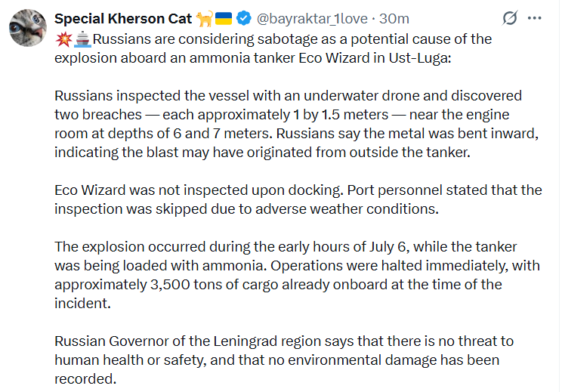The width and height of the screenshot is (562, 392).
Task: Click the word Ust-Luga in first paragraph
Action: (420, 57)
